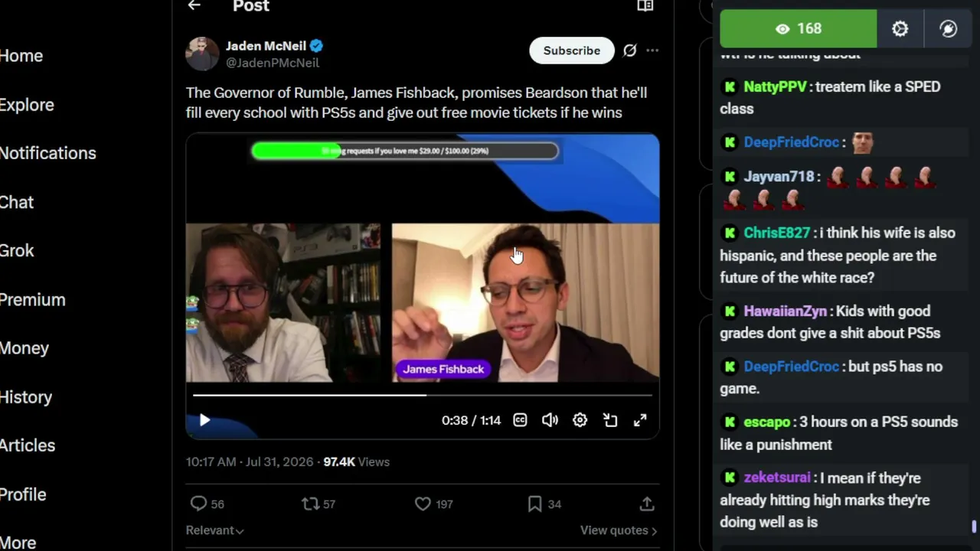Select Grok in the sidebar
Viewport: 980px width, 551px height.
[x=17, y=251]
